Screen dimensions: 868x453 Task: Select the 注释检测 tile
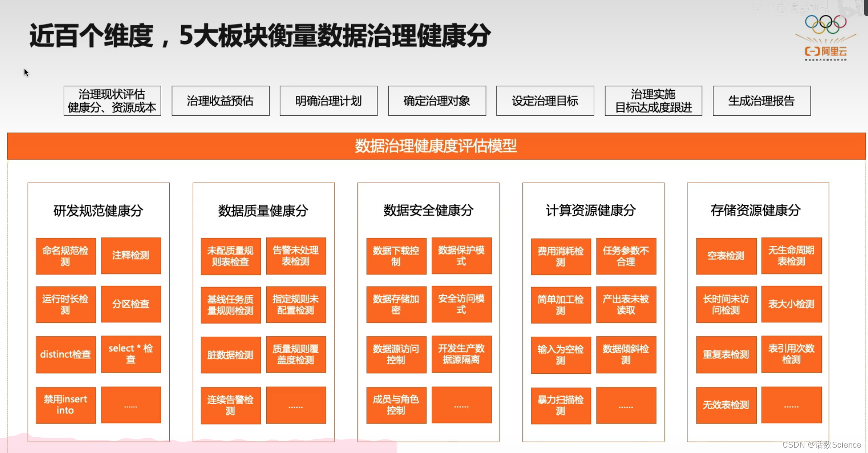[131, 256]
